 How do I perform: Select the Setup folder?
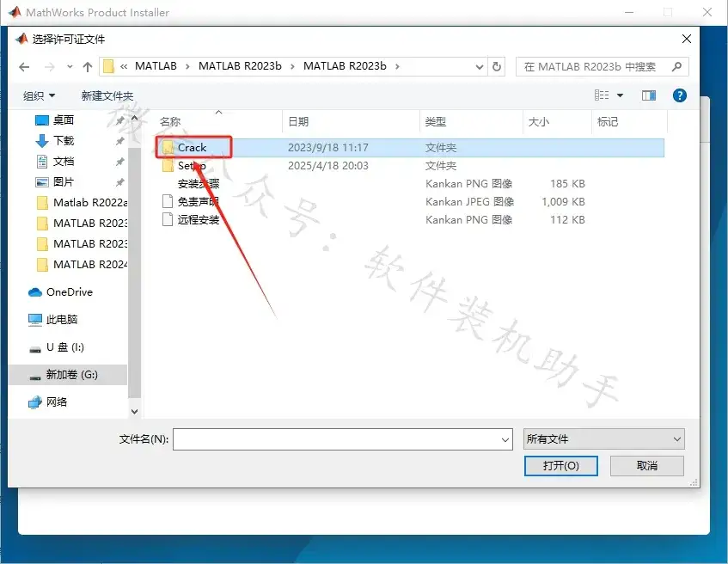[192, 166]
